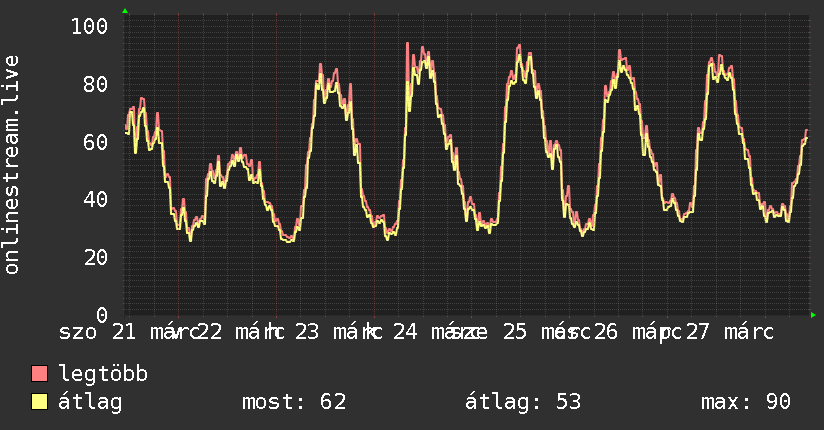Click the 60 label on Y axis
The height and width of the screenshot is (430, 824).
95,142
